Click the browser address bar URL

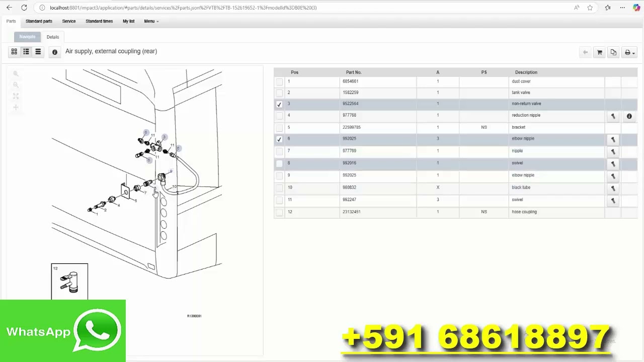[x=183, y=8]
